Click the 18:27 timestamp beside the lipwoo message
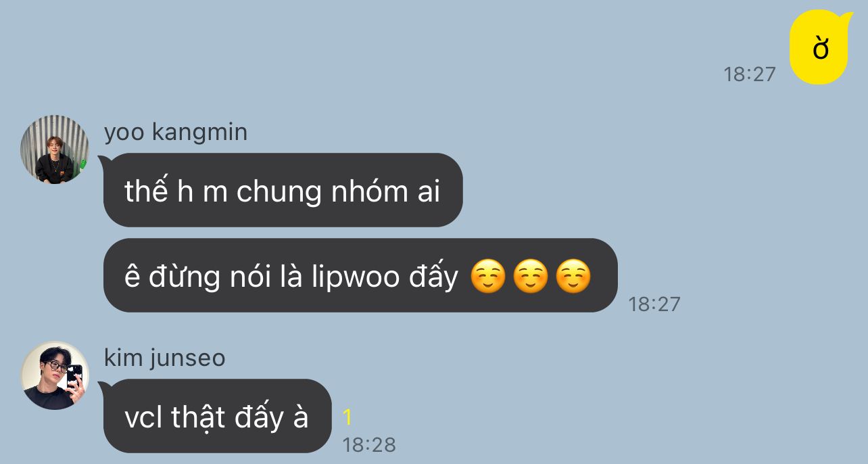 (x=654, y=304)
